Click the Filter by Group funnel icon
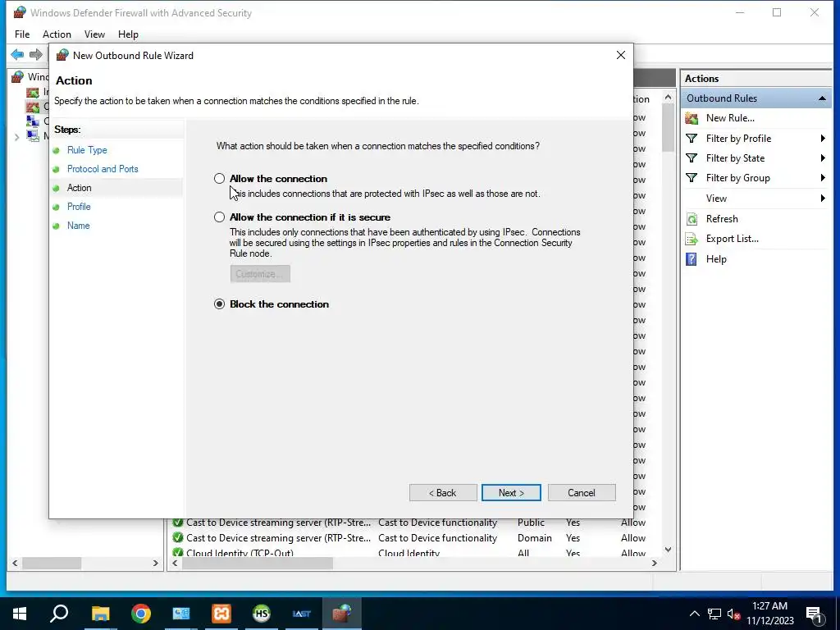The image size is (840, 630). tap(692, 178)
